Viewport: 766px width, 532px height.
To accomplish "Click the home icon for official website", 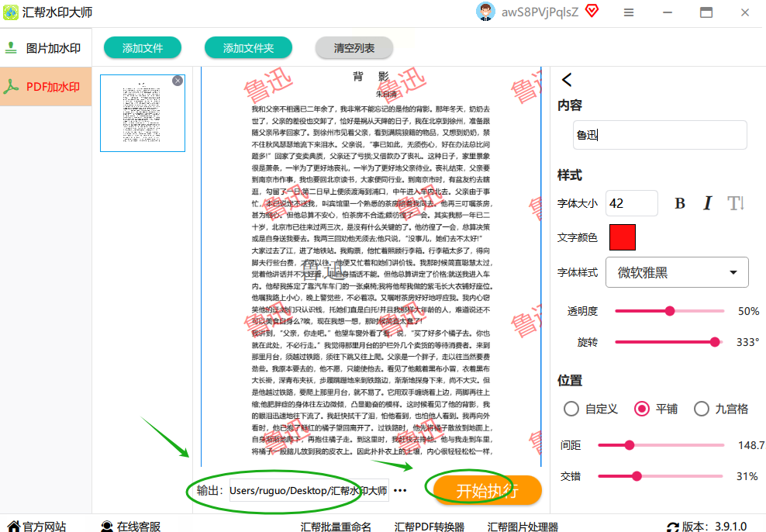I will pos(14,527).
